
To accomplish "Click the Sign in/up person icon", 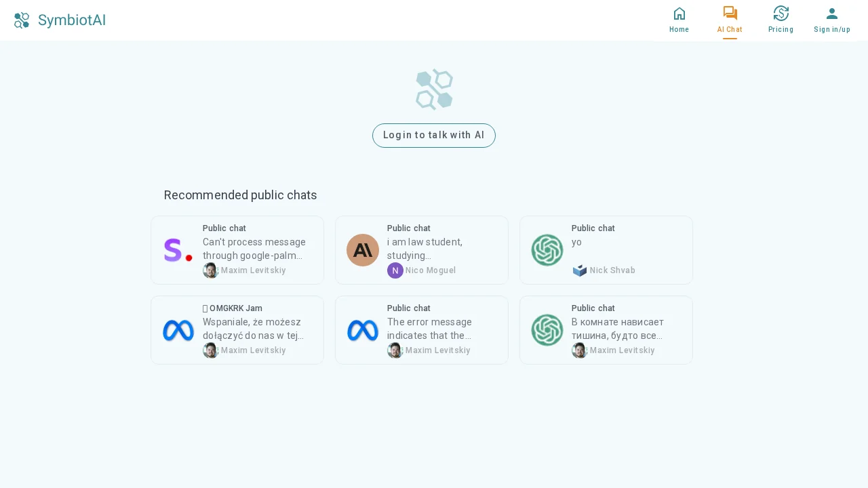I will (832, 14).
